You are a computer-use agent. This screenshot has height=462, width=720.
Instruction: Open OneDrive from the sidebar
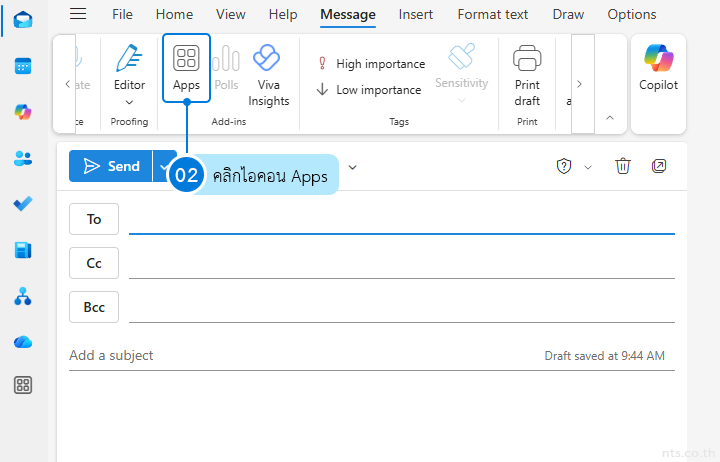(x=23, y=342)
